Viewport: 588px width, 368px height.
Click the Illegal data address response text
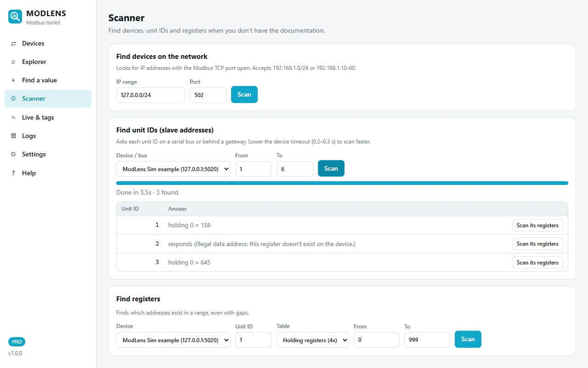262,244
